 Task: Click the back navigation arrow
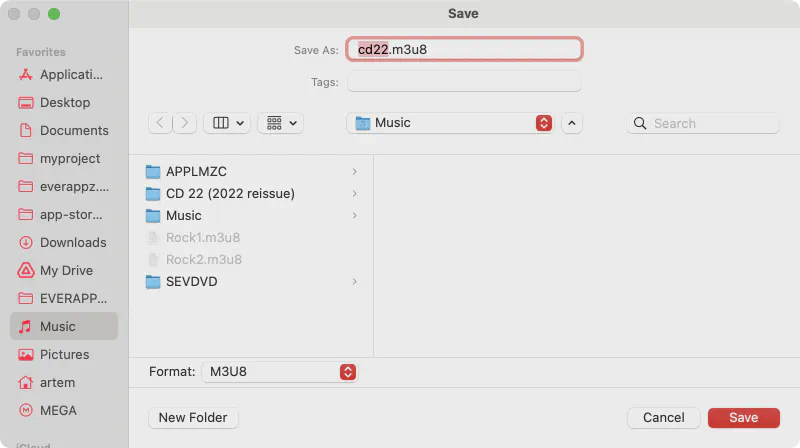[160, 123]
